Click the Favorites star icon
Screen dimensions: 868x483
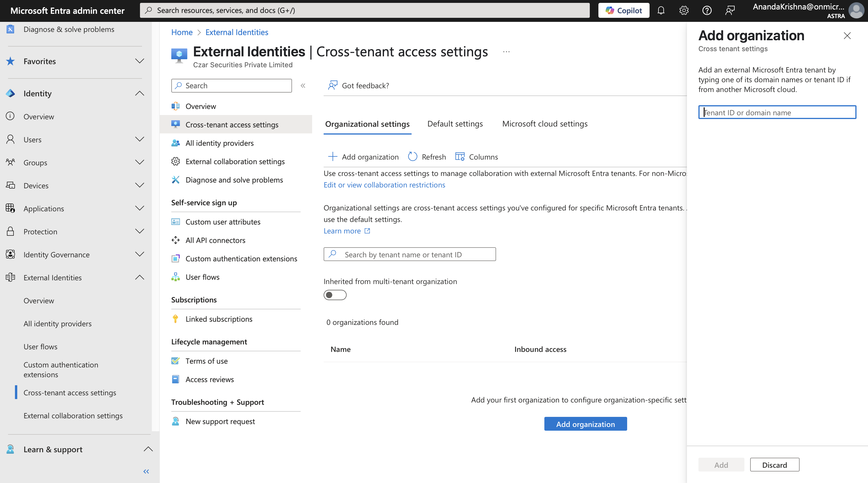[x=10, y=61]
